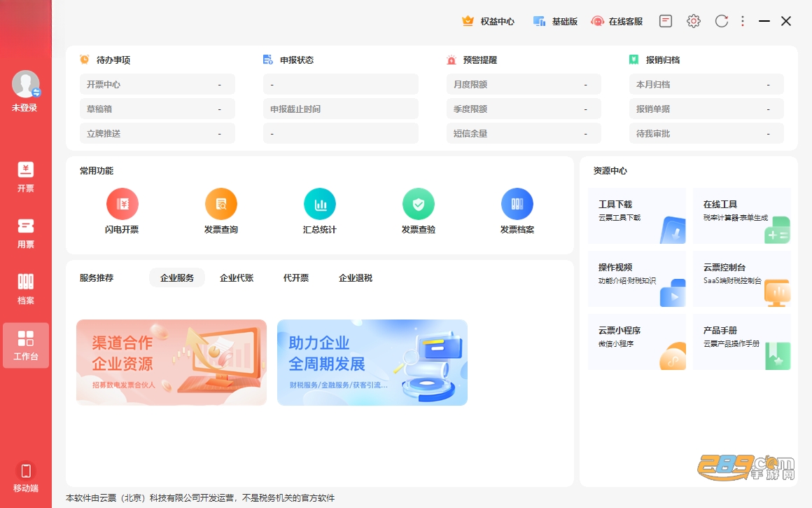The image size is (812, 508).
Task: Click the 申报状态 header icon
Action: [x=267, y=60]
